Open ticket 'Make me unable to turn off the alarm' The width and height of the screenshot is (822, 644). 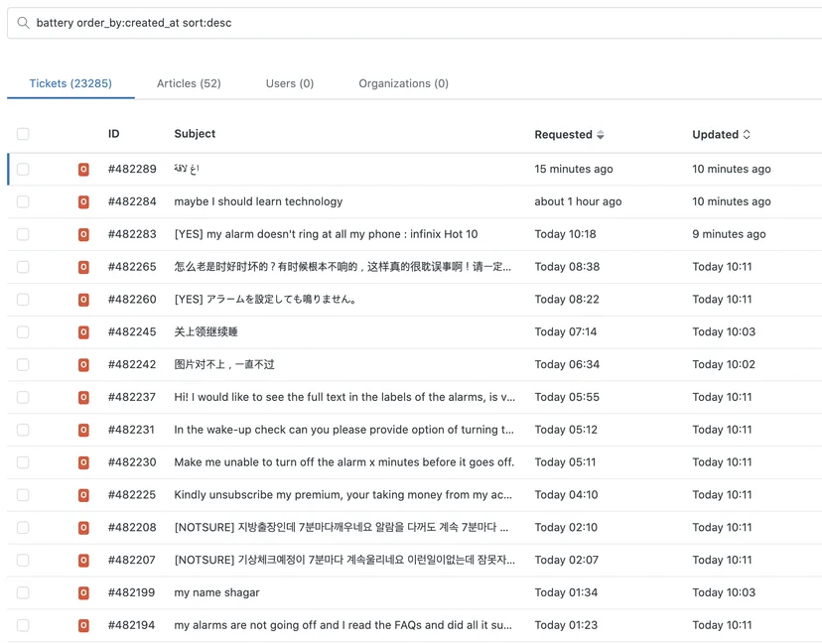(343, 462)
